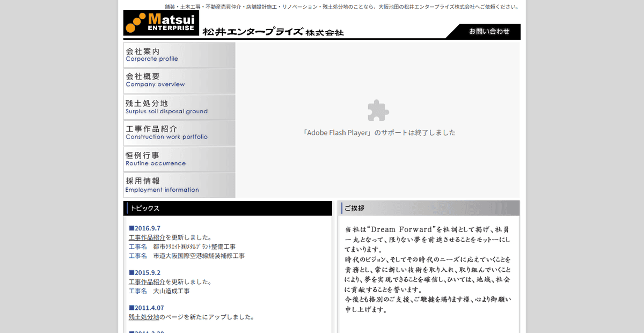The width and height of the screenshot is (644, 333).
Task: Click the broken puzzle piece Flash placeholder icon
Action: 378,111
